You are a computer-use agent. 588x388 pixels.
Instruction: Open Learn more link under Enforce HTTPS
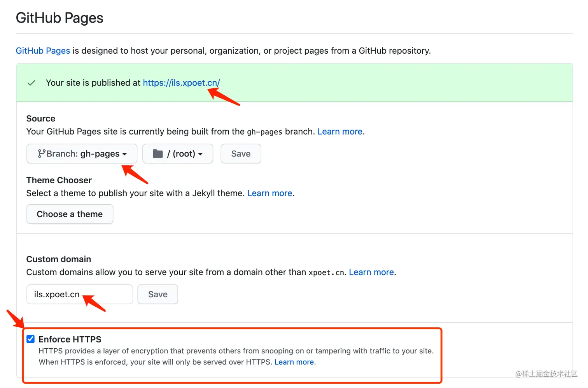[294, 362]
